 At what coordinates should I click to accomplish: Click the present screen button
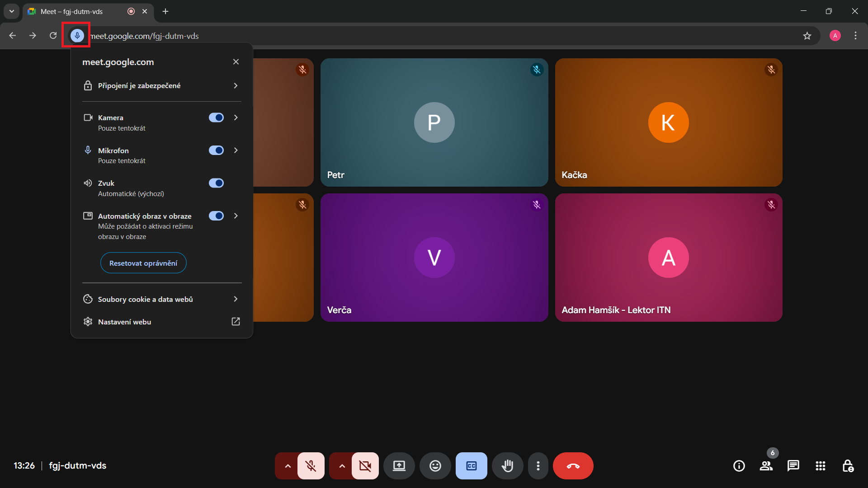(x=399, y=466)
